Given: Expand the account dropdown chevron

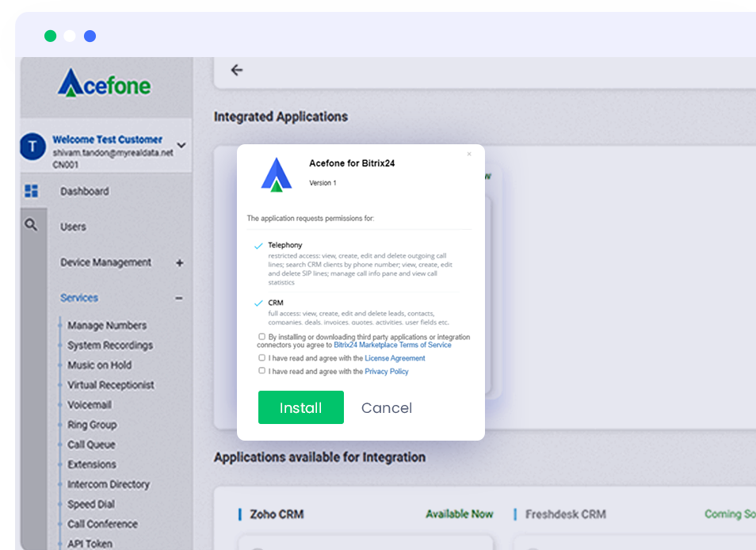Looking at the screenshot, I should [x=181, y=145].
